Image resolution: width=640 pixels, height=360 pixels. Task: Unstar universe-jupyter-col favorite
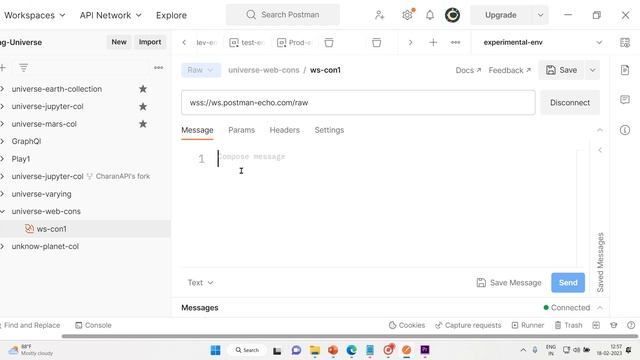point(143,107)
